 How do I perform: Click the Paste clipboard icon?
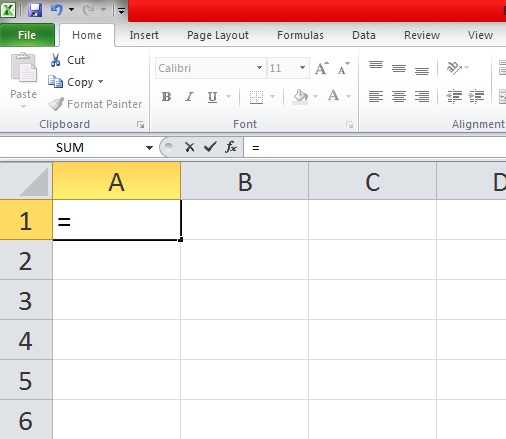click(23, 68)
